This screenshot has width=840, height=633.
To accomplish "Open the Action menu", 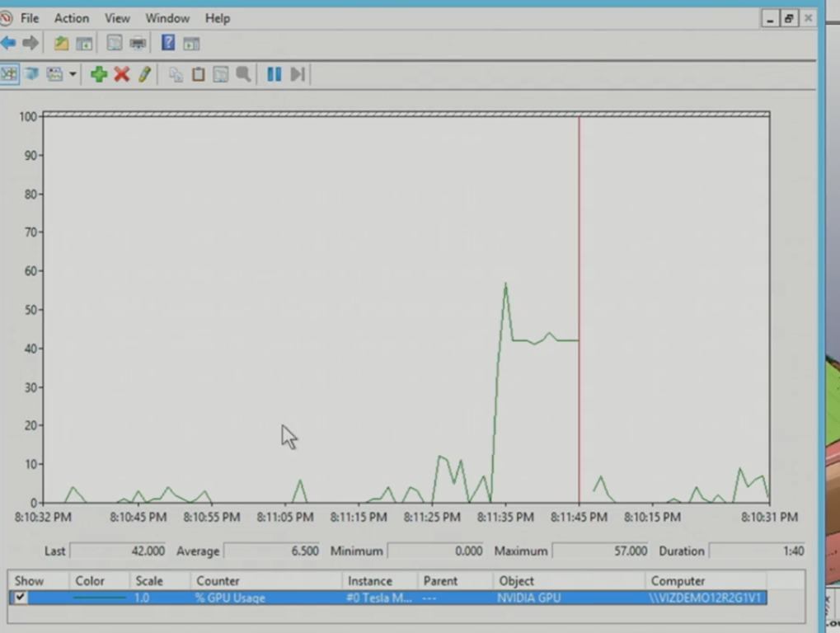I will 72,18.
